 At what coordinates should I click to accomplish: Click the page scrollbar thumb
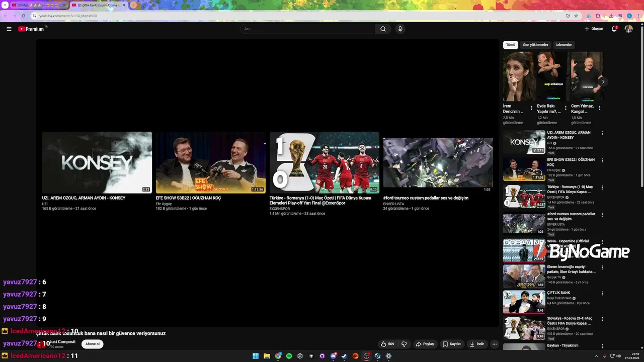[642, 106]
